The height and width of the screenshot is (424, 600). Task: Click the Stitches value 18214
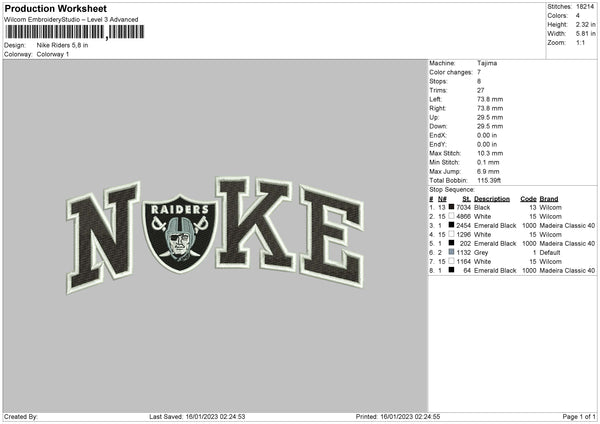585,7
